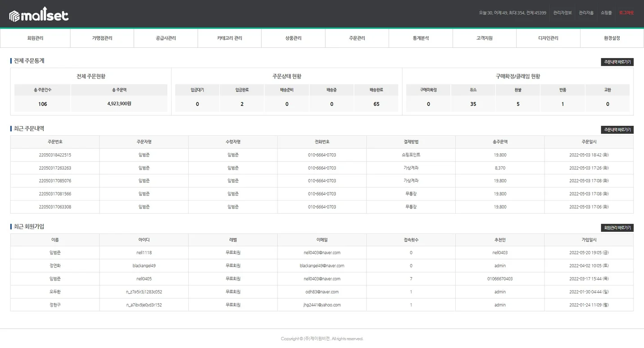The width and height of the screenshot is (644, 348).
Task: Open the 통계분석 menu
Action: [x=421, y=38]
